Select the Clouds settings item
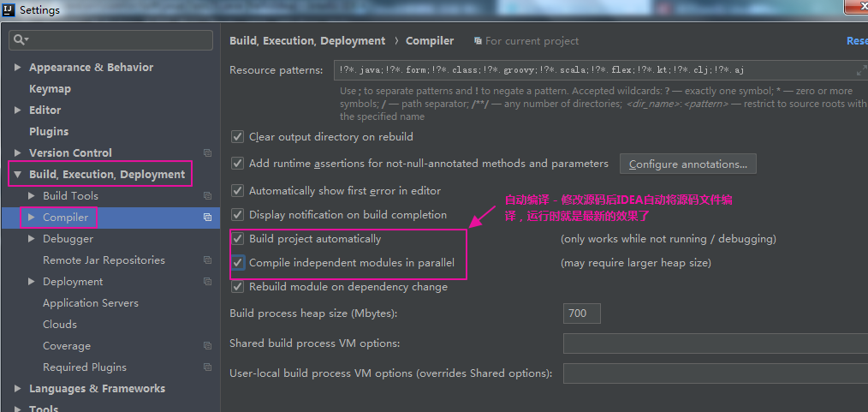This screenshot has height=412, width=868. tap(60, 325)
